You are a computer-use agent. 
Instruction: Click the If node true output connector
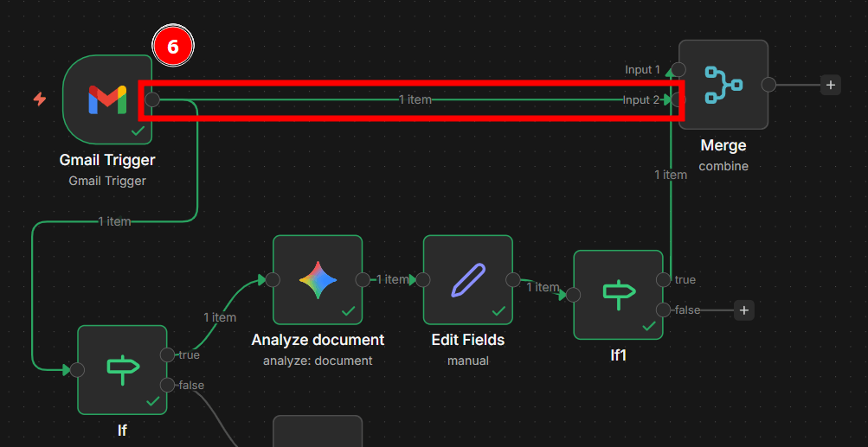point(167,354)
